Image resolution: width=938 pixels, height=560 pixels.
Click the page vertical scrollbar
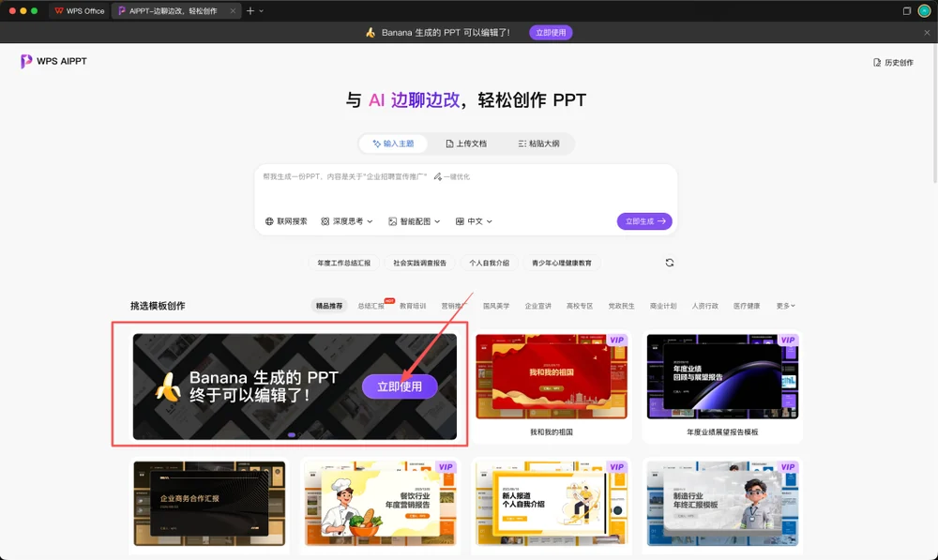click(934, 114)
